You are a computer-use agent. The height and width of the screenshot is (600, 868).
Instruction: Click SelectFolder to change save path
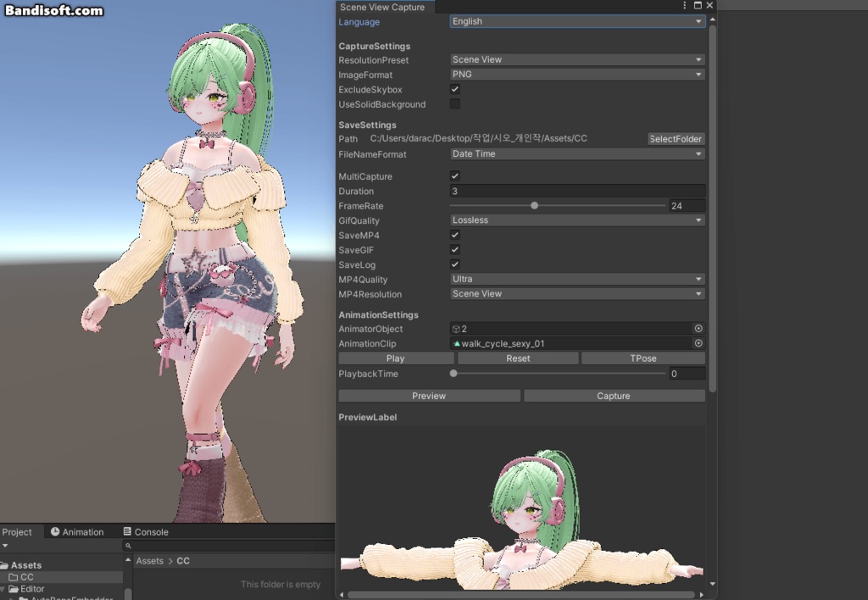click(676, 138)
